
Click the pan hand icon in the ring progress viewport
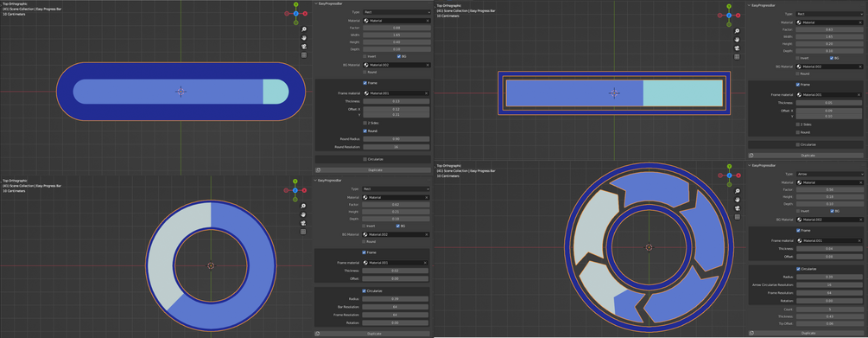pyautogui.click(x=303, y=214)
